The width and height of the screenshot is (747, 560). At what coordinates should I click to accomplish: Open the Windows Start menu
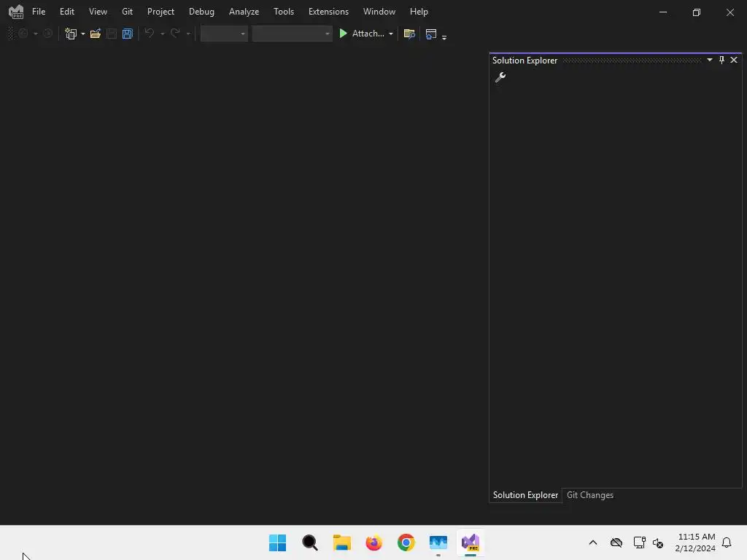coord(277,542)
